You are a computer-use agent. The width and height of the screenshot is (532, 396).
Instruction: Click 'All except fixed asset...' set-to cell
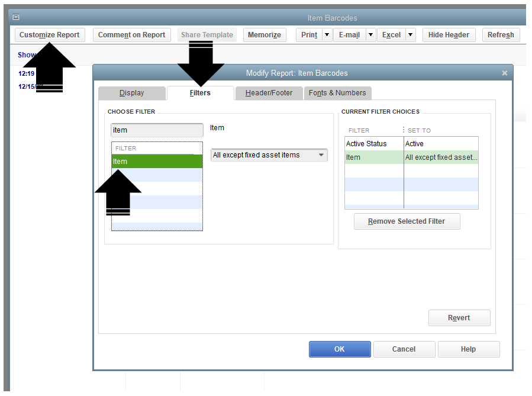441,157
